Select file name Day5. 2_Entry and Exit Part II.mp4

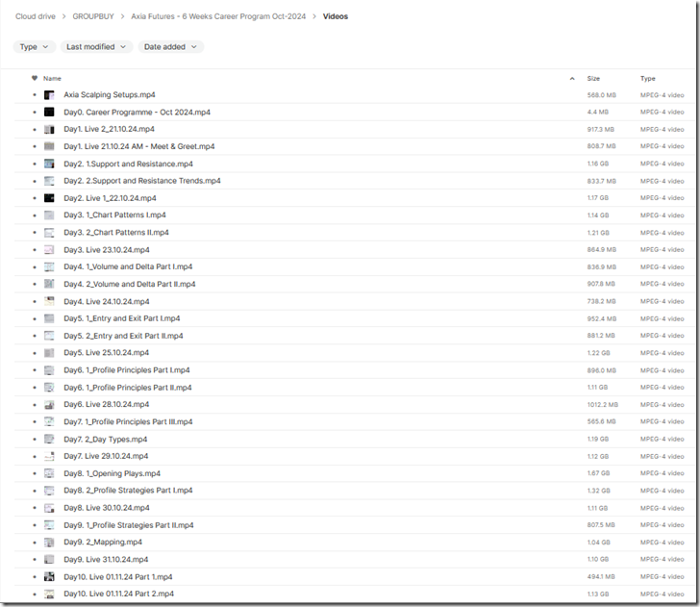(123, 336)
